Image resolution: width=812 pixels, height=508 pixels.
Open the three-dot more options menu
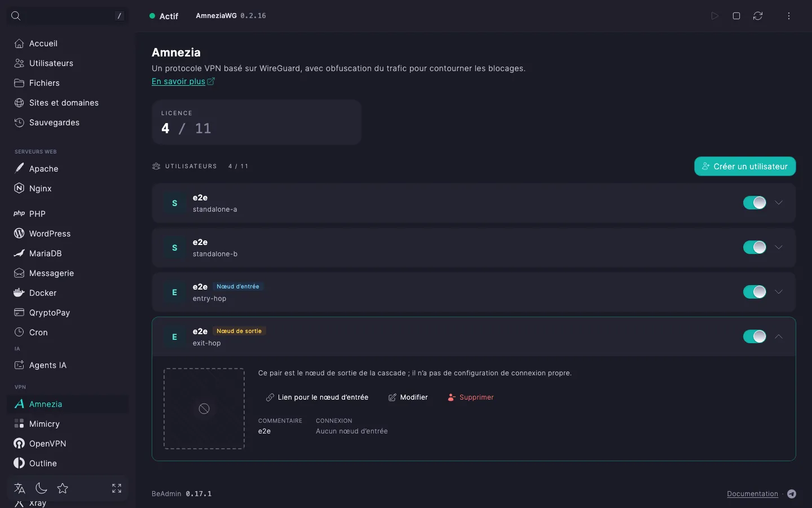click(789, 16)
